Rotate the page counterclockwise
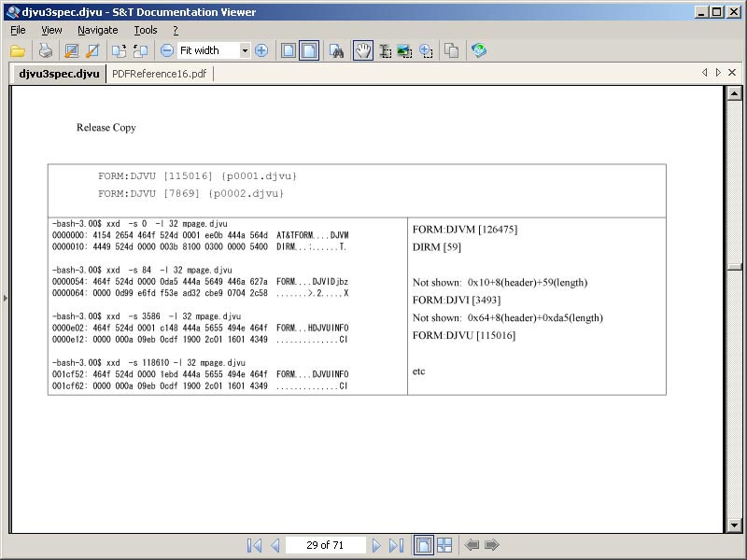Viewport: 747px width, 560px height. (x=141, y=50)
